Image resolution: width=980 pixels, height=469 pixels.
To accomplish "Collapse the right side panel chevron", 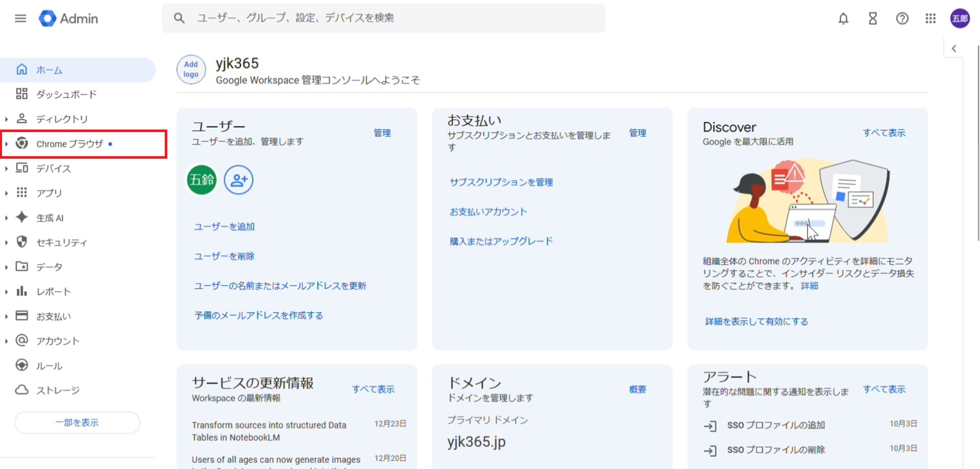I will click(x=953, y=49).
